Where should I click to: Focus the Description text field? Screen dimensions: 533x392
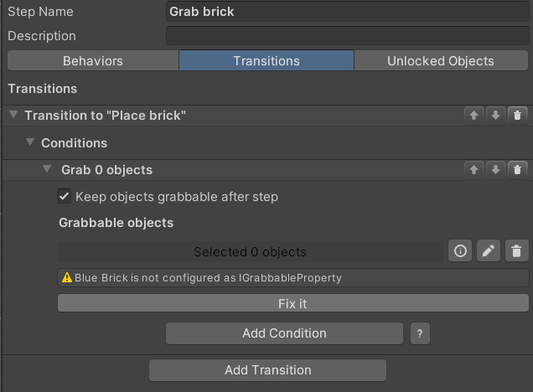(348, 36)
